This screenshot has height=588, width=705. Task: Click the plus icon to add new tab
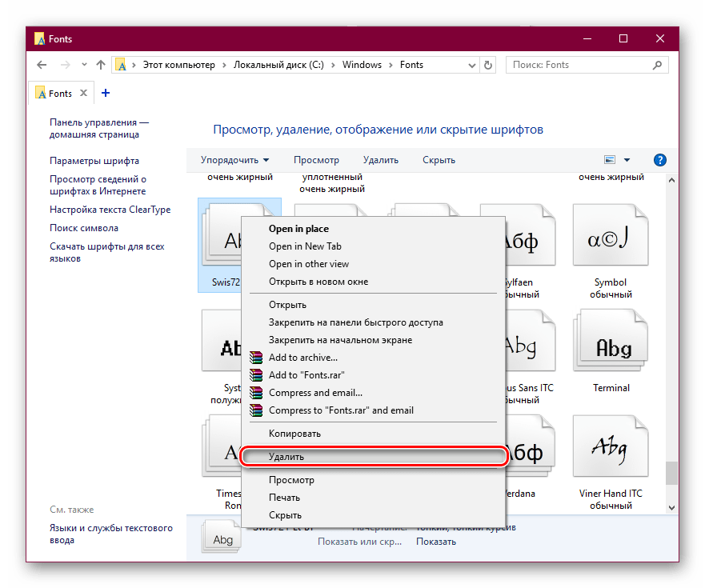click(106, 93)
